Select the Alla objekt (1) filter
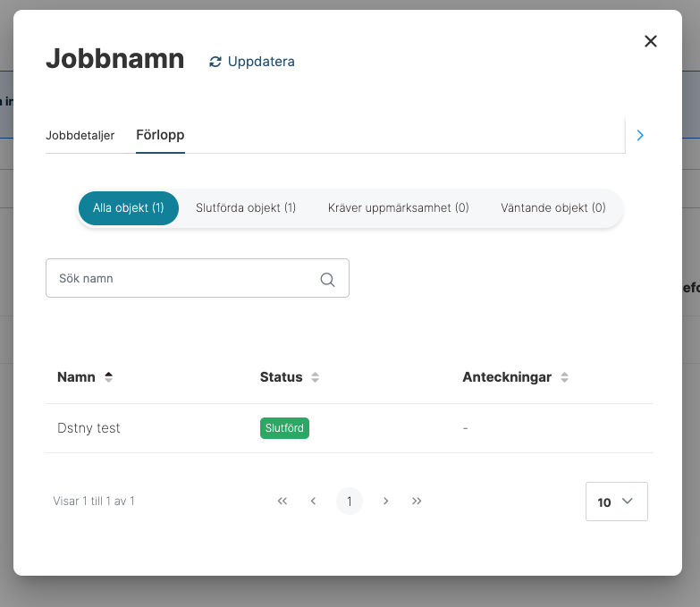This screenshot has width=700, height=607. (x=129, y=208)
